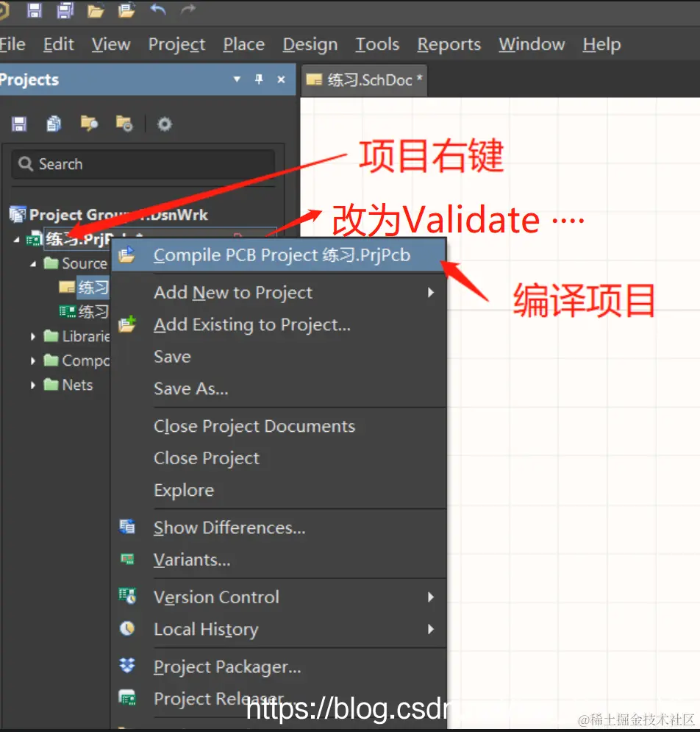
Task: Open the Window menu
Action: click(532, 44)
